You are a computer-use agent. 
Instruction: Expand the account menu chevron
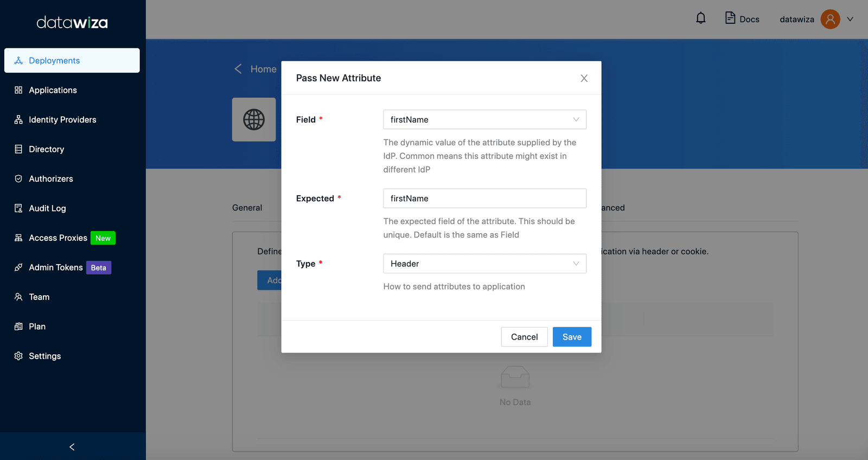tap(850, 19)
